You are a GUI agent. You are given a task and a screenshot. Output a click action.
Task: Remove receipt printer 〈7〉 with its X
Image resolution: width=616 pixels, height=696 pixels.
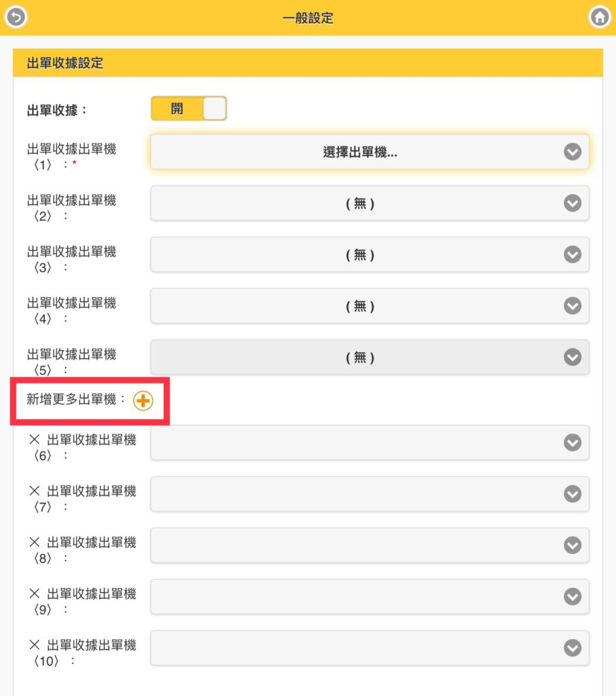click(34, 491)
